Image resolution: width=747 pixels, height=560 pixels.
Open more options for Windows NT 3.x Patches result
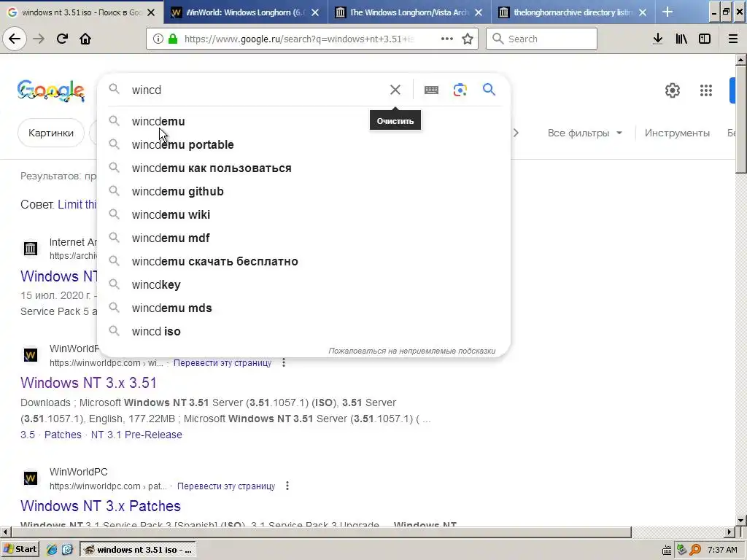click(287, 486)
